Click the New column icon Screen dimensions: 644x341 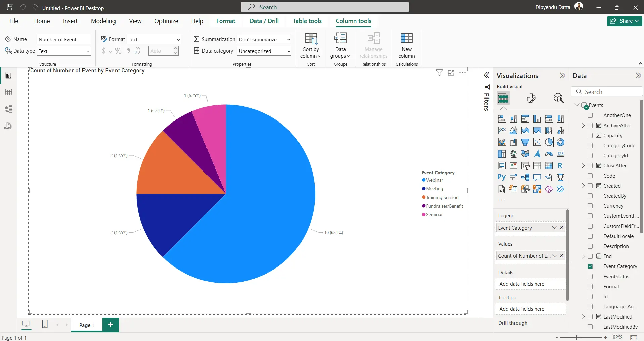(x=406, y=39)
